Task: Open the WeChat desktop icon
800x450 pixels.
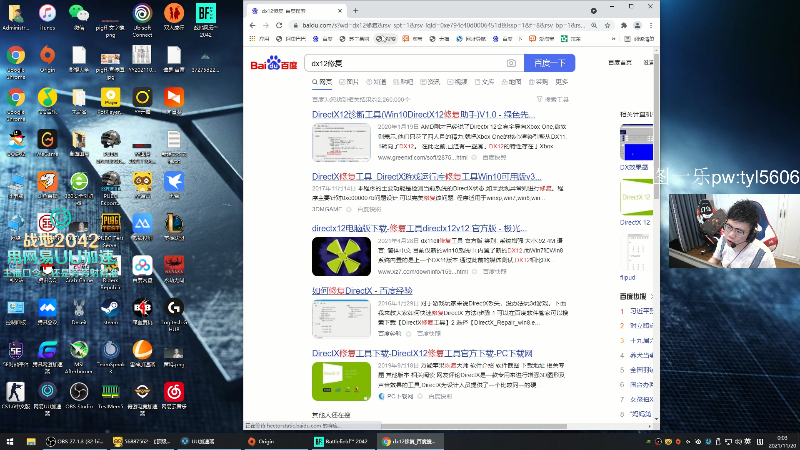Action: tap(79, 16)
